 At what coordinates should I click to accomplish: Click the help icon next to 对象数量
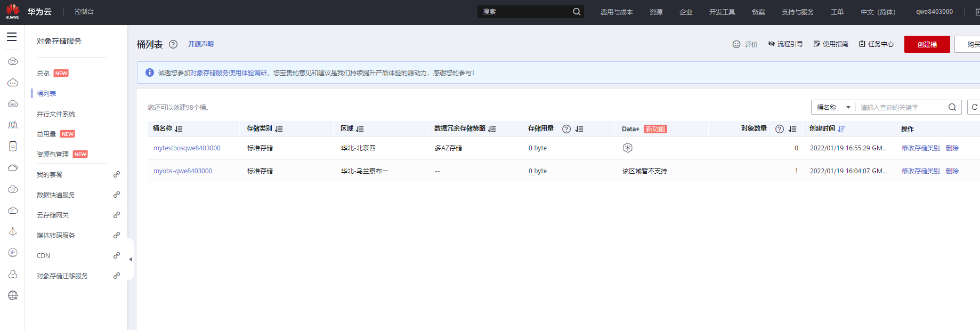(780, 129)
